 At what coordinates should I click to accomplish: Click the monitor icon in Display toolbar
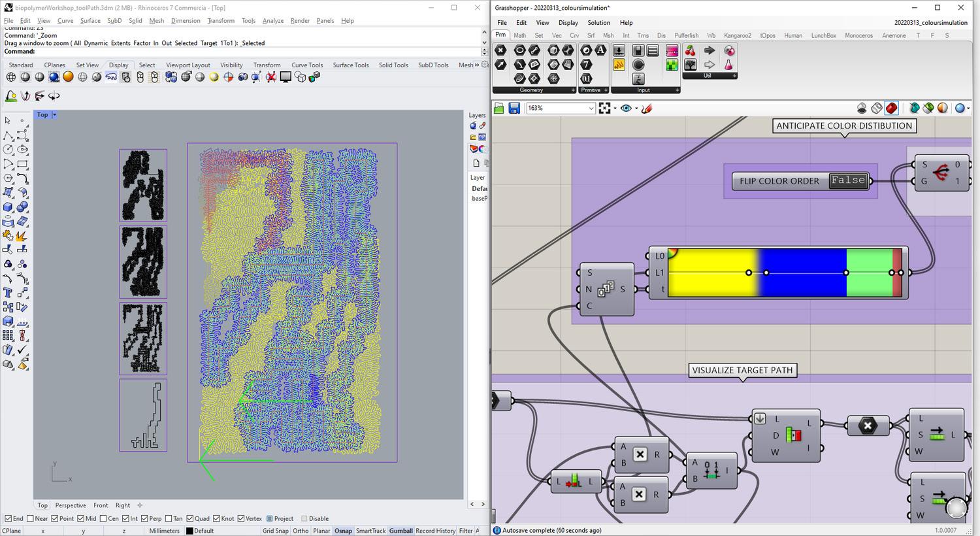point(286,77)
